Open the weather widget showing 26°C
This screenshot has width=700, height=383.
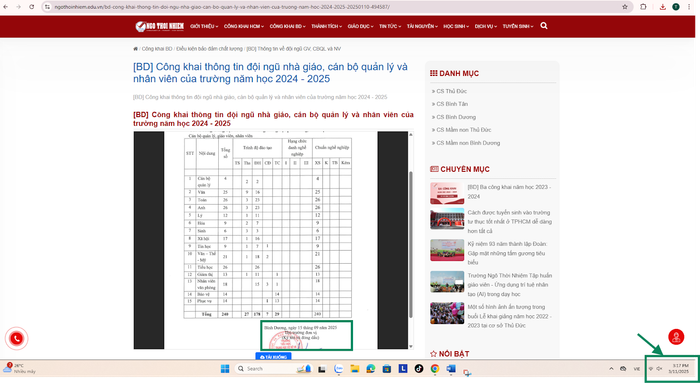pos(19,368)
